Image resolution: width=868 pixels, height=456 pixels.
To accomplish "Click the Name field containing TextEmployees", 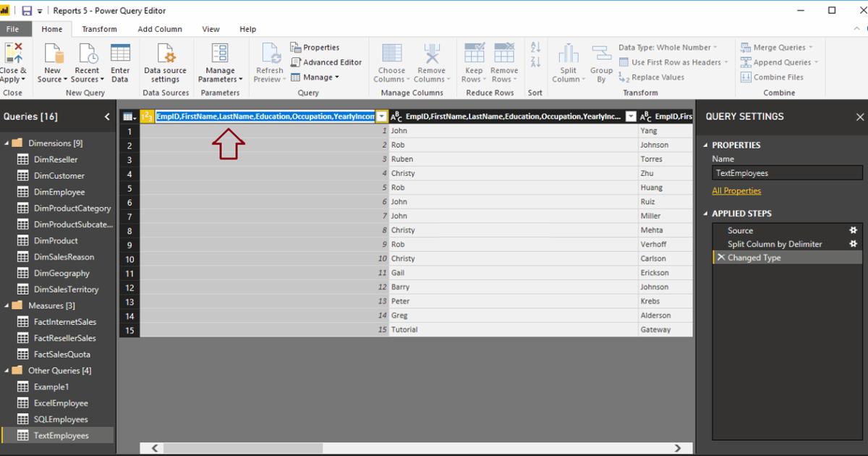I will click(787, 173).
